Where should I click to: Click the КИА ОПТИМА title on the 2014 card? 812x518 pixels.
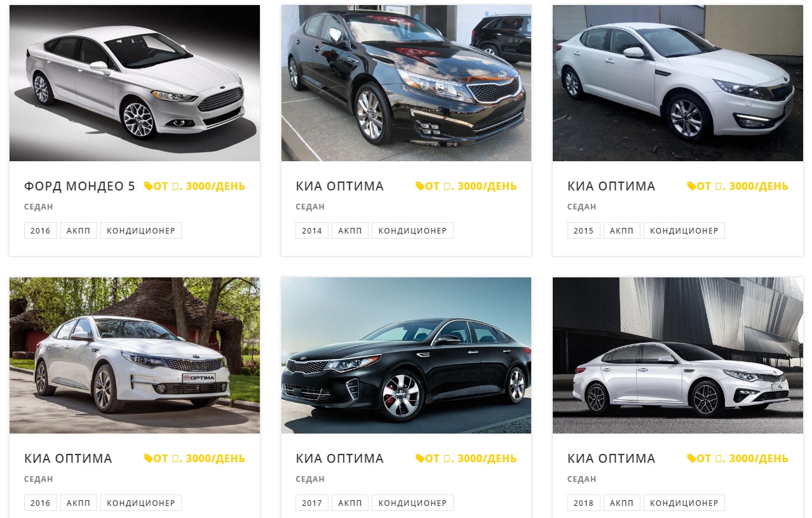click(339, 186)
